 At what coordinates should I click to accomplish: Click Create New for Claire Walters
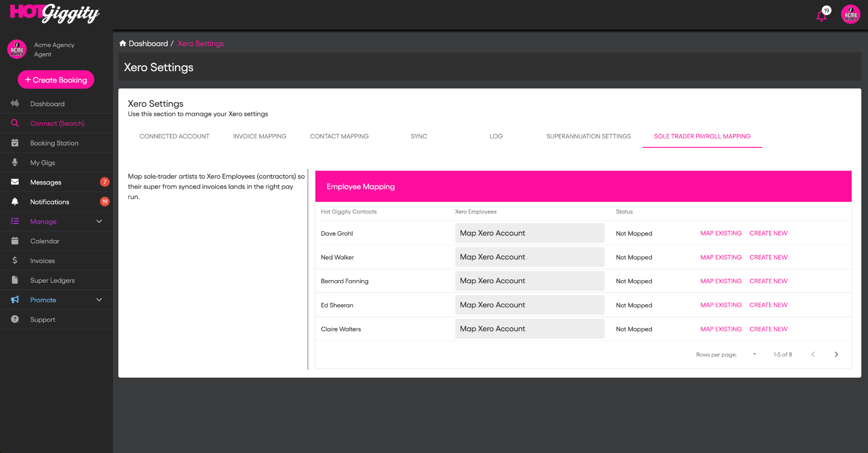(768, 329)
